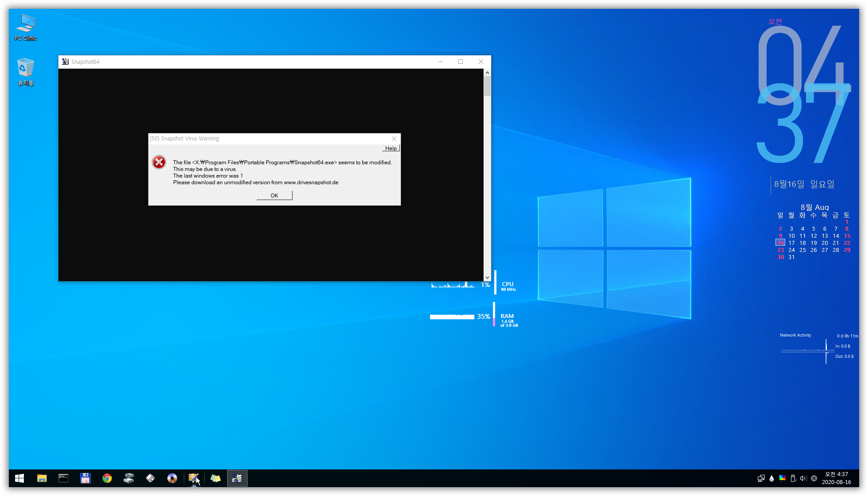
Task: Select the running Snapshot64 taskbar button
Action: pyautogui.click(x=237, y=478)
